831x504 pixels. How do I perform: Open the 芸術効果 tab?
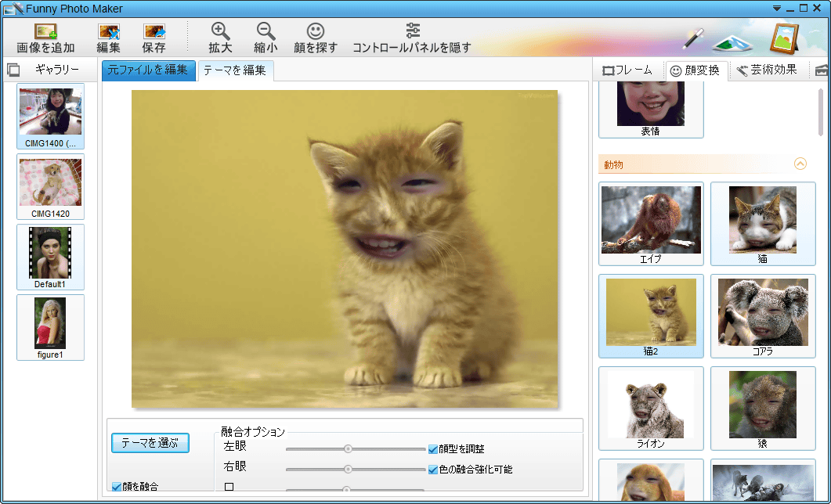pos(767,70)
